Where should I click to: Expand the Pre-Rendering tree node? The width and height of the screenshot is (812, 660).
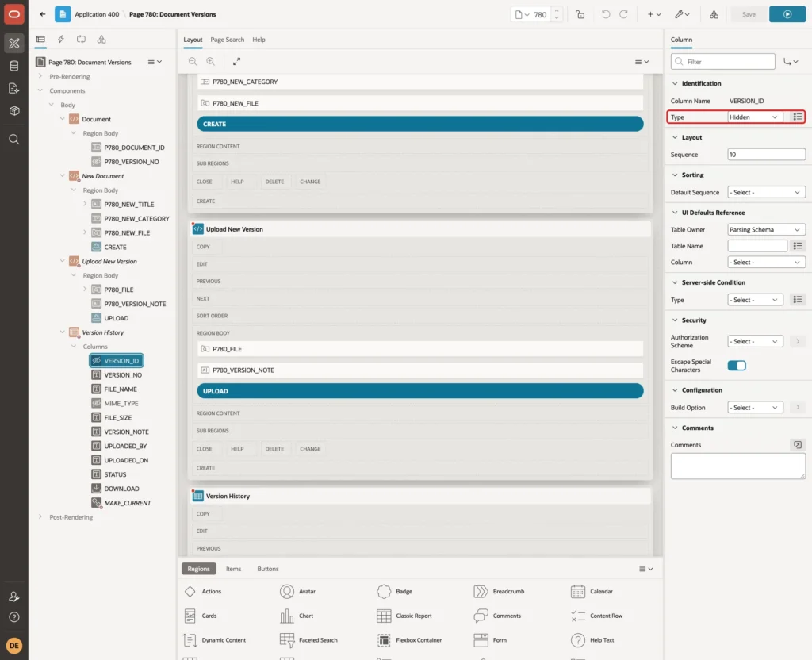[40, 76]
